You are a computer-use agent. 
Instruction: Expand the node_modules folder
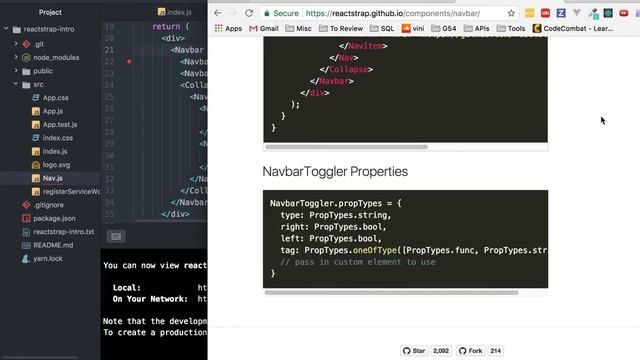tap(16, 57)
